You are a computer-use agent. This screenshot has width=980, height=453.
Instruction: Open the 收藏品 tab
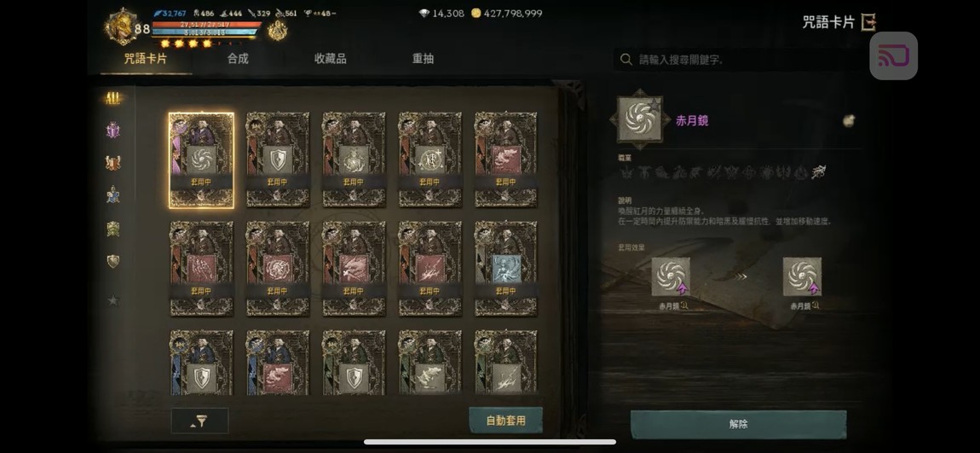pyautogui.click(x=330, y=59)
